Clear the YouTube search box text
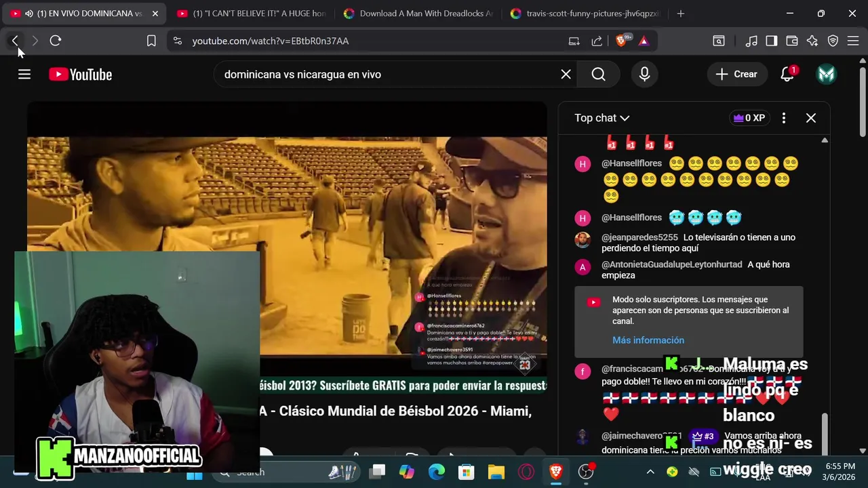The width and height of the screenshot is (868, 488). 566,75
